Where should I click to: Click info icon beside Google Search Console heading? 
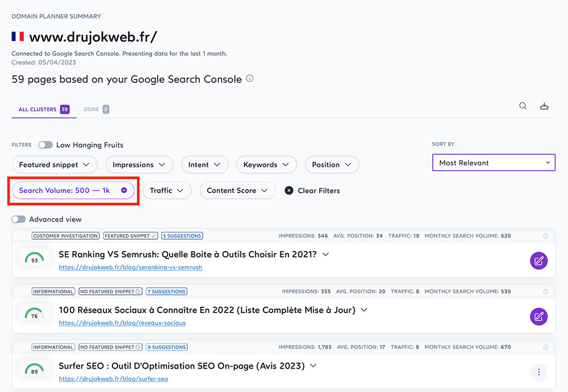coord(250,78)
